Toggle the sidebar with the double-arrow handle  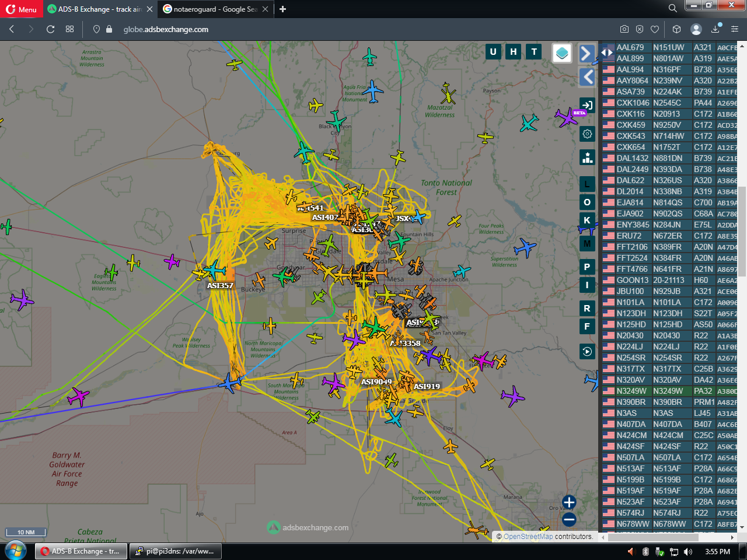[607, 52]
